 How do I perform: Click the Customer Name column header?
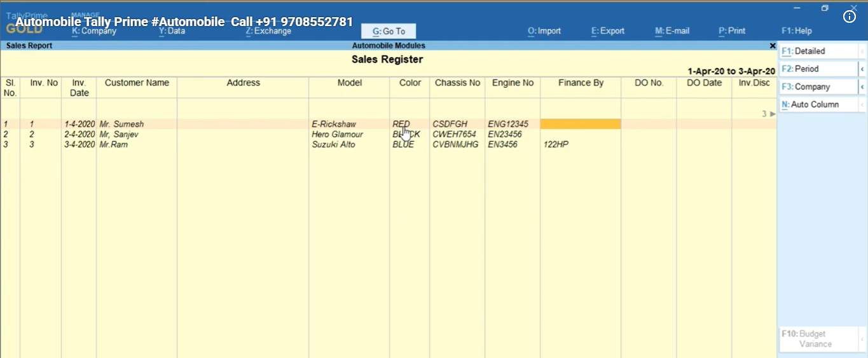(x=137, y=83)
